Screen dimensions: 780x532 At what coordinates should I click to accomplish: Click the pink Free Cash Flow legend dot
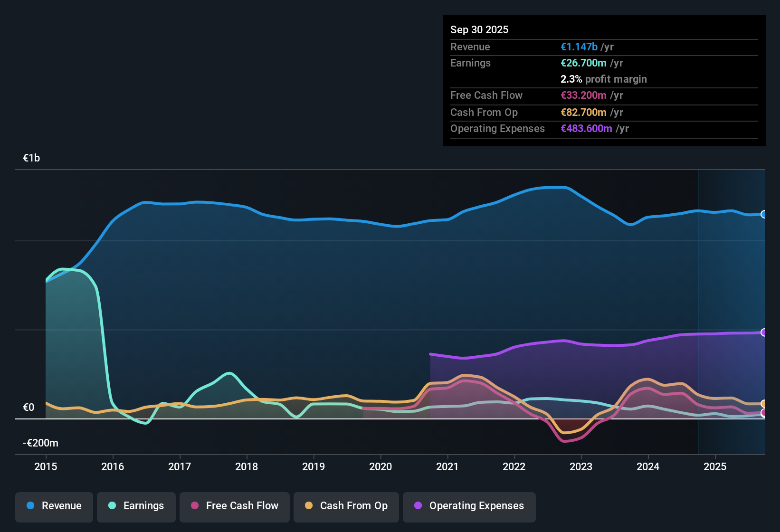(x=194, y=506)
